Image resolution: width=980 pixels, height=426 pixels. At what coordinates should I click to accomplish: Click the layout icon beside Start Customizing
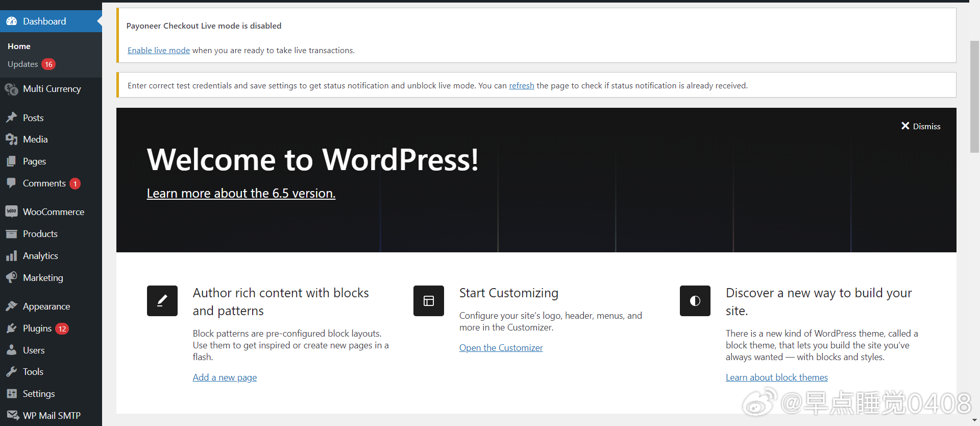(x=429, y=301)
